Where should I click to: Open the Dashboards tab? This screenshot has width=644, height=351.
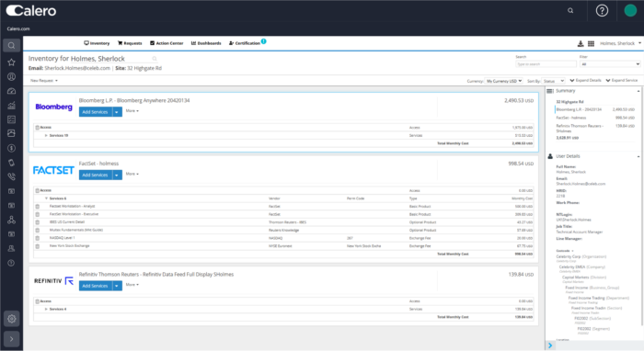click(206, 43)
